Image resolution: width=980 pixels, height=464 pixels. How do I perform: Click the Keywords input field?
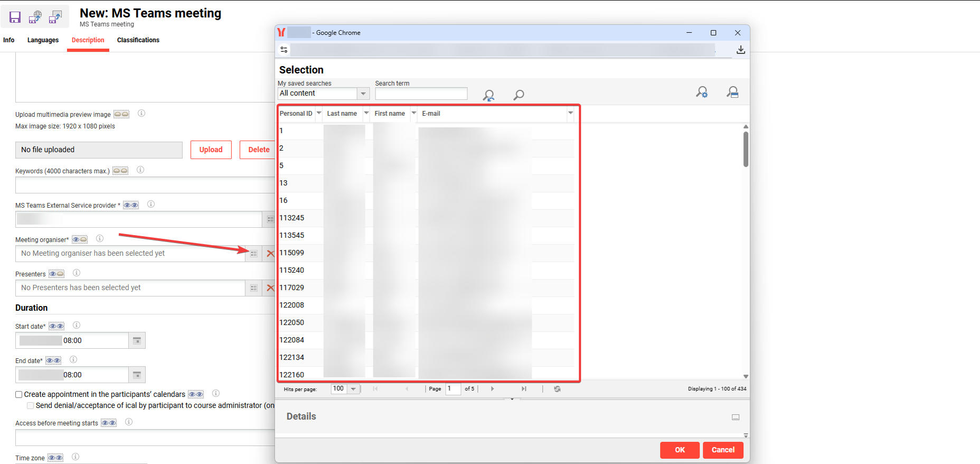[x=145, y=185]
